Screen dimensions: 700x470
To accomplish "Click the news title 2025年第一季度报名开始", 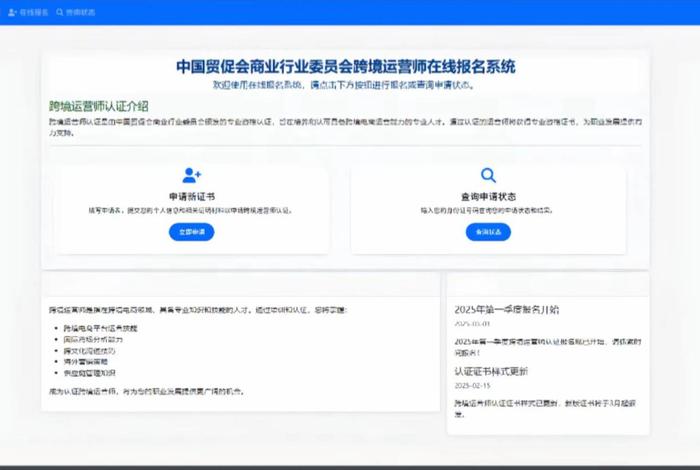I will click(x=507, y=310).
